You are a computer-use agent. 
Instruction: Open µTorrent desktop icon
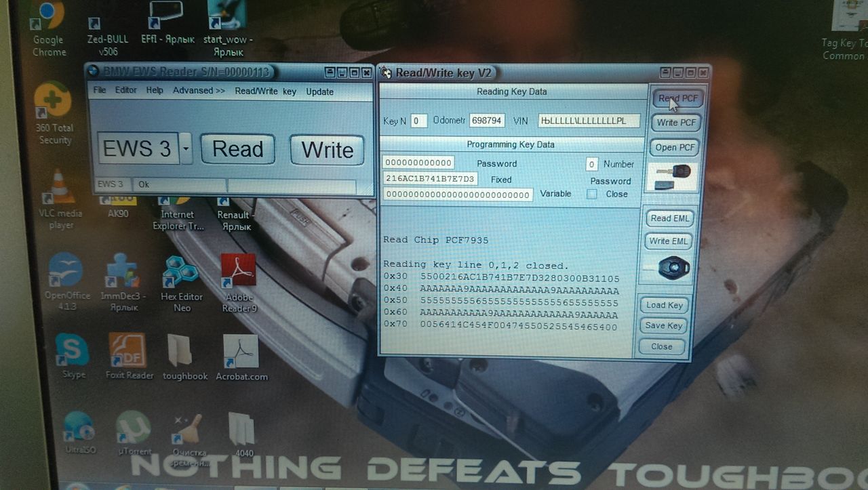point(134,434)
